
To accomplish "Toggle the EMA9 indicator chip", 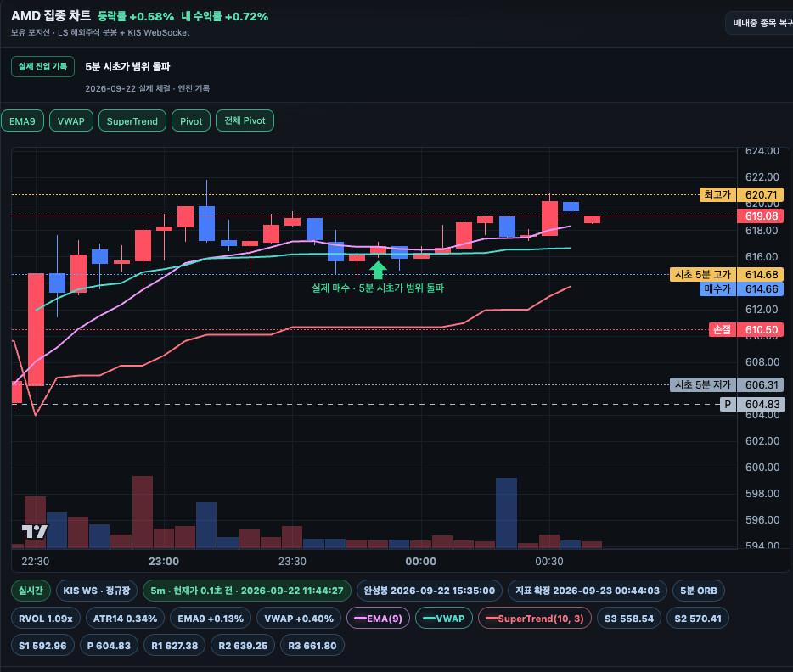I will [x=22, y=120].
